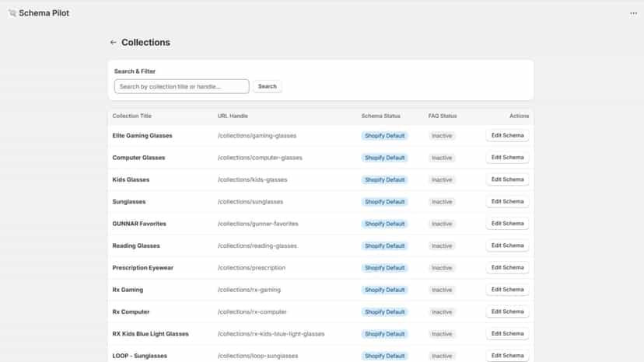Click the /collections/rx-computer handle
The height and width of the screenshot is (362, 644).
click(252, 312)
